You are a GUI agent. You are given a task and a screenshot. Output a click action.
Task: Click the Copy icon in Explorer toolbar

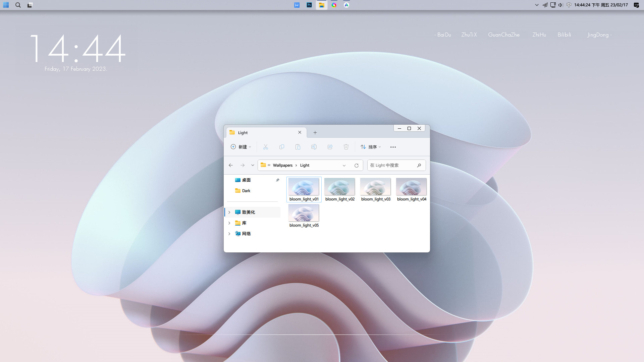pos(282,147)
